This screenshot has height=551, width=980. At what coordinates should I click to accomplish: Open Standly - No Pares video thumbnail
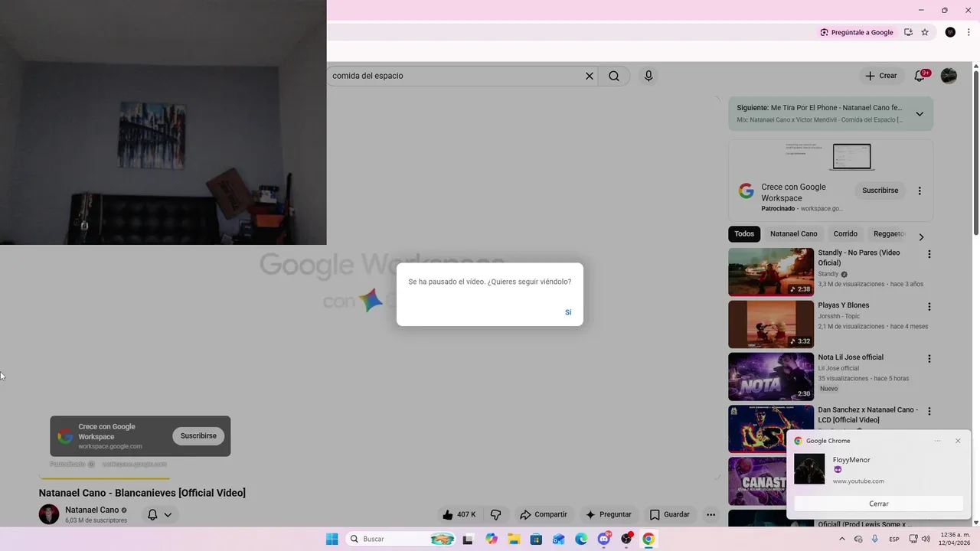coord(771,272)
